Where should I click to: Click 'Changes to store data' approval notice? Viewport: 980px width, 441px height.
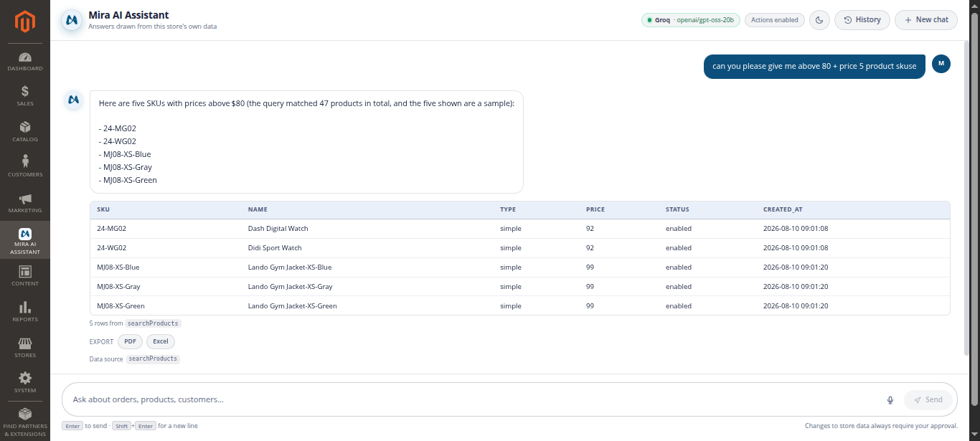tap(881, 426)
